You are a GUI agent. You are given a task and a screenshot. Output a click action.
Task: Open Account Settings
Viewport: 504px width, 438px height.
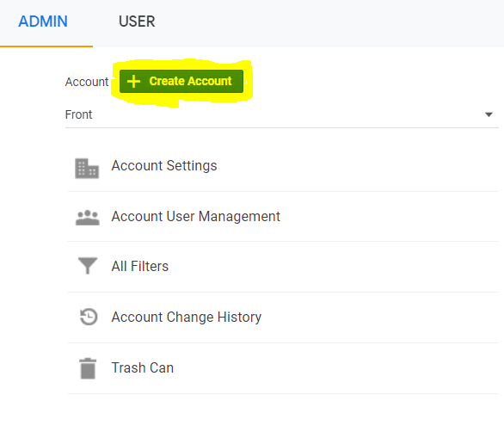(x=164, y=165)
